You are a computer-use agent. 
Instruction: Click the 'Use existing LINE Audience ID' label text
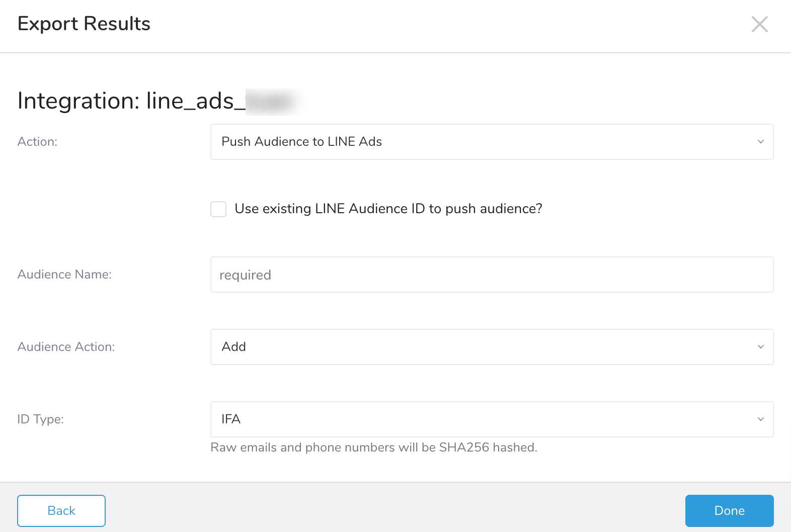388,209
